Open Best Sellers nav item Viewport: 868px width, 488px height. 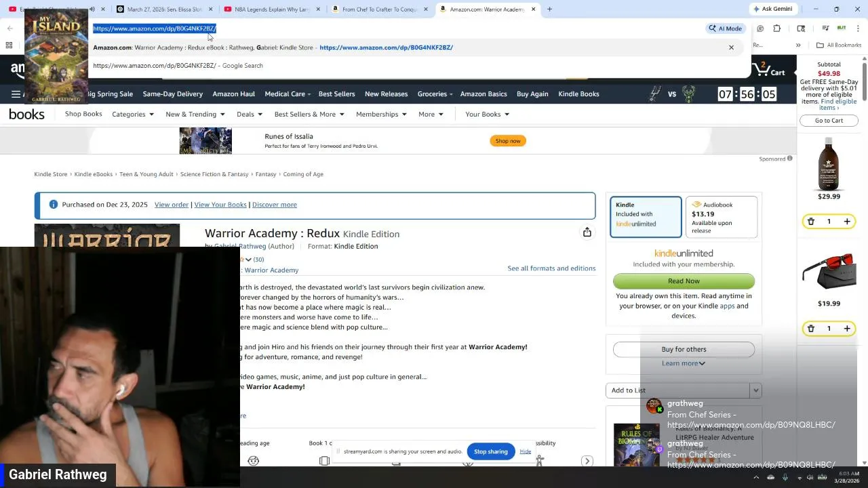[x=336, y=94]
